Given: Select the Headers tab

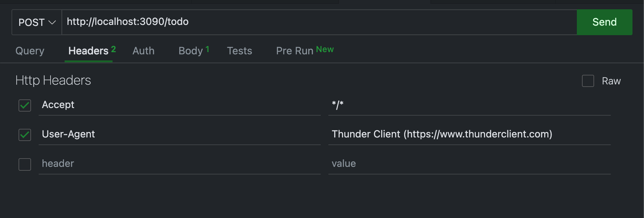Looking at the screenshot, I should point(89,51).
